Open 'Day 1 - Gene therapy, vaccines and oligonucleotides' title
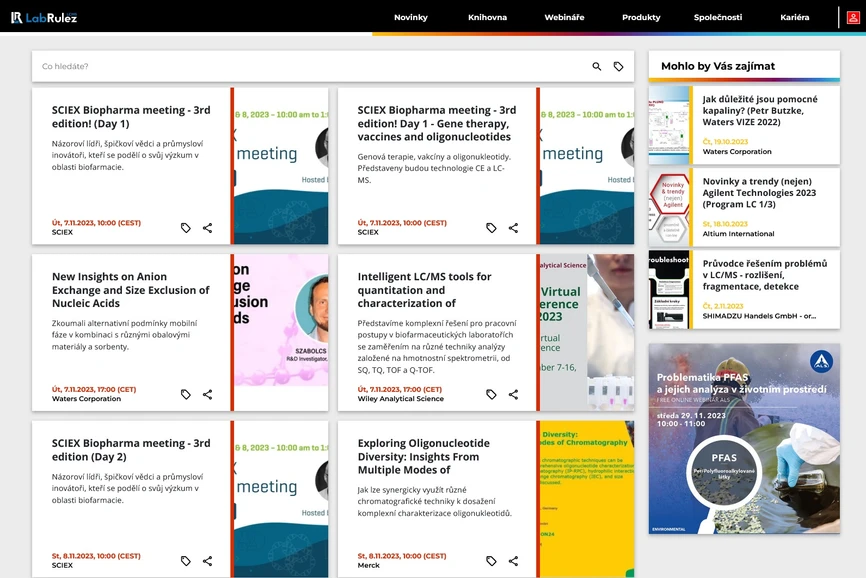 [436, 123]
